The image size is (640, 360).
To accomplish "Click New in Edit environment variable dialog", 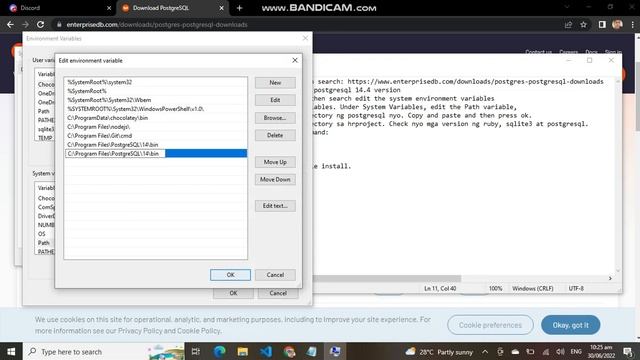I will (x=275, y=82).
